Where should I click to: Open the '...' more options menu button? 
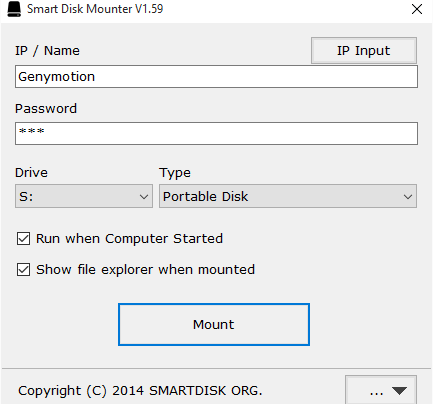tap(381, 390)
